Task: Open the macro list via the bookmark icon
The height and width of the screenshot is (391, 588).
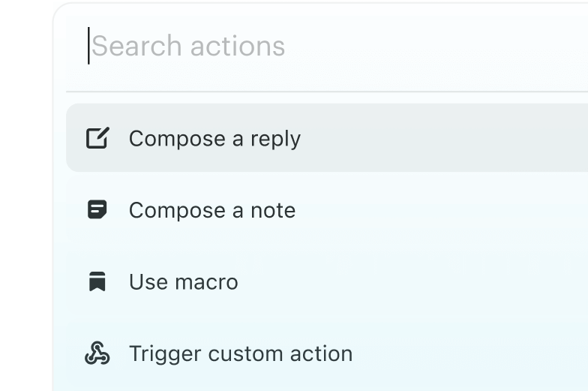Action: (x=97, y=282)
